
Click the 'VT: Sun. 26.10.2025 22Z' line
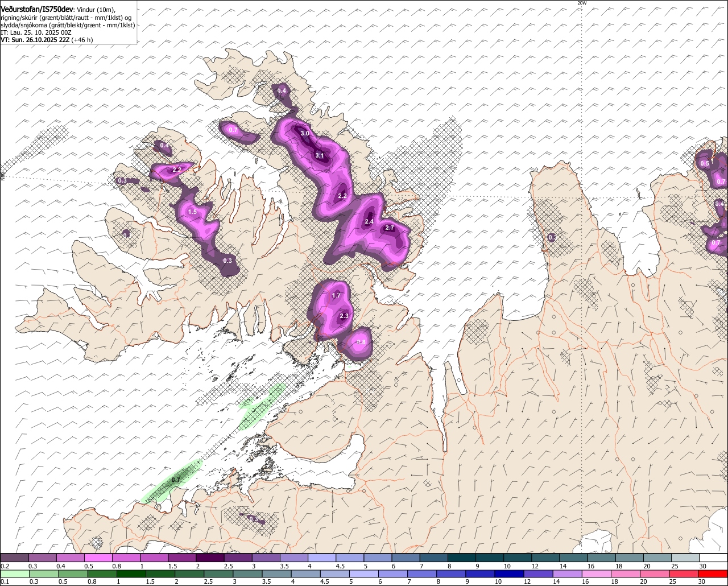tap(34, 40)
